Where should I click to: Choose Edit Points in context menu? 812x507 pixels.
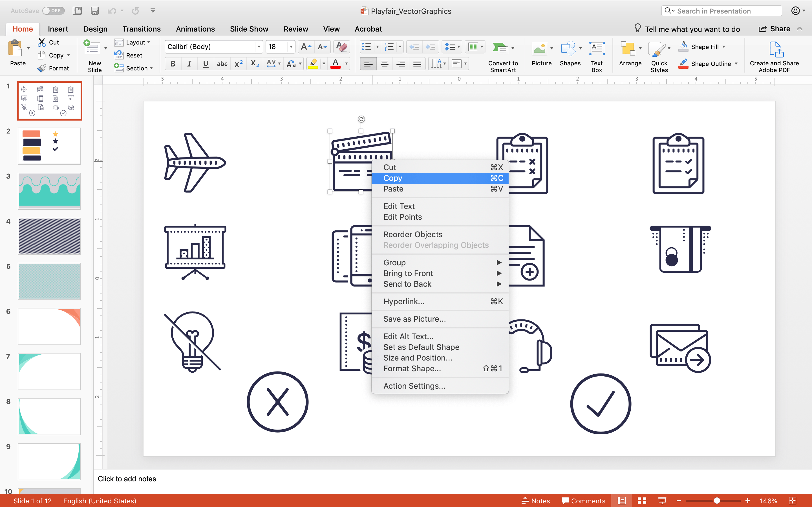402,217
